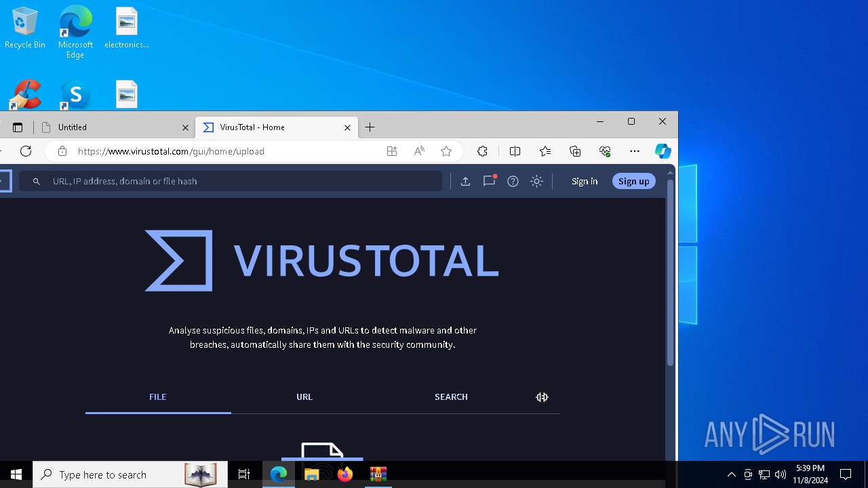Select the electronics image file on desktop

tap(127, 28)
